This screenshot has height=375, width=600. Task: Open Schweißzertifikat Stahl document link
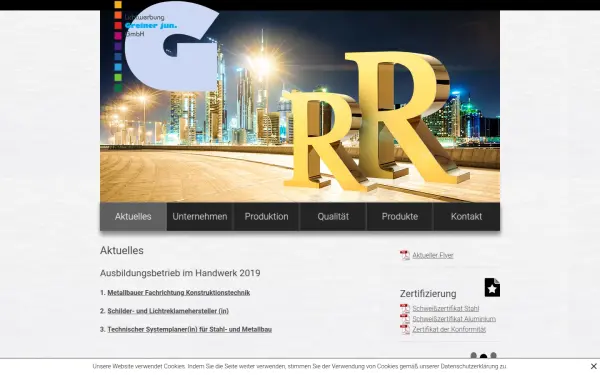[x=445, y=308]
